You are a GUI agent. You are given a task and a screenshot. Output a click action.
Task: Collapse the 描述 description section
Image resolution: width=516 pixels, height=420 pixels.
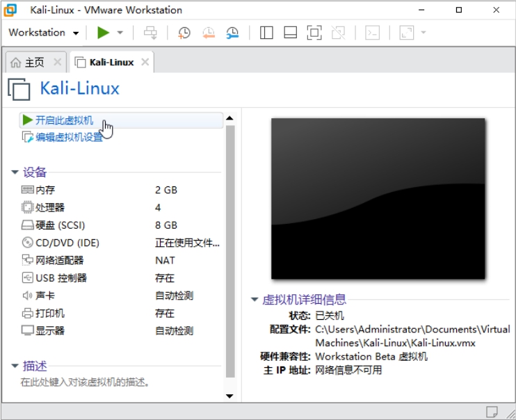[15, 366]
